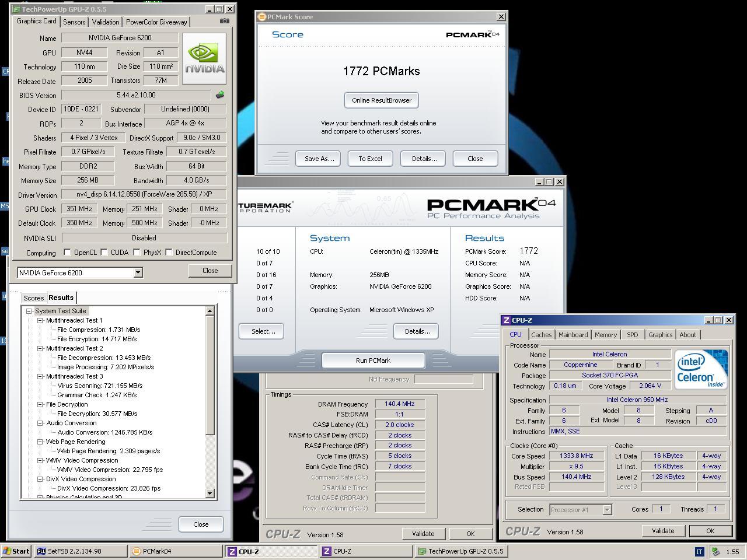Select the active CPU-Z taskbar button
Image resolution: width=747 pixels, height=560 pixels.
pyautogui.click(x=271, y=551)
